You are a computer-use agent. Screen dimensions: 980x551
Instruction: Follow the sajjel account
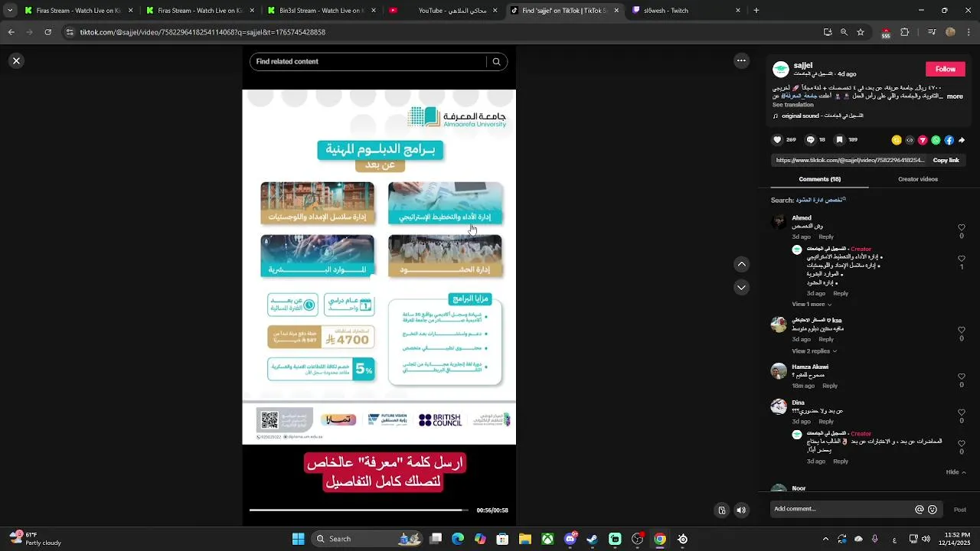coord(945,69)
